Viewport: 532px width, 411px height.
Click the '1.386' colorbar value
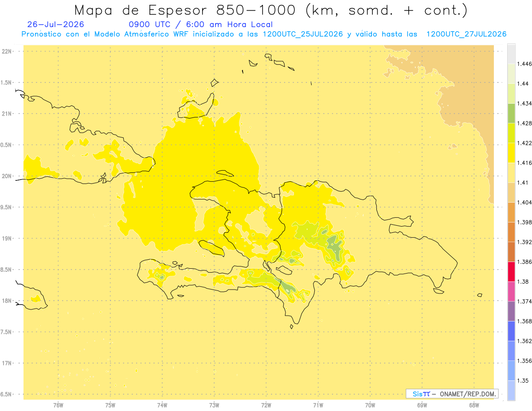[x=524, y=262]
